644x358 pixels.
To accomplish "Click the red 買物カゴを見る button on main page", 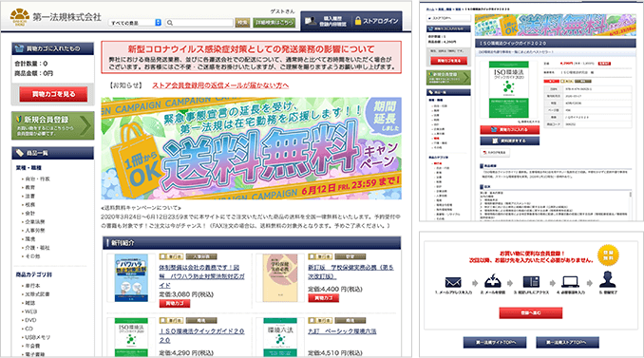I will pyautogui.click(x=53, y=94).
